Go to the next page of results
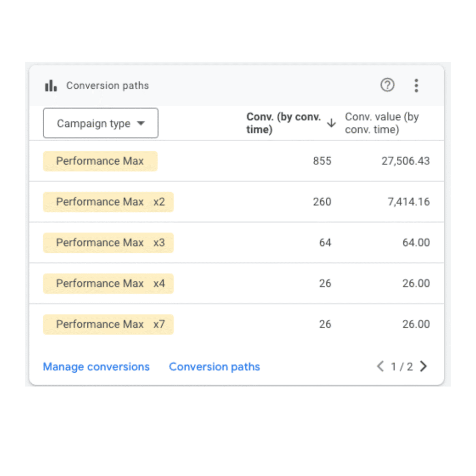Viewport: 476px width, 476px height. point(423,367)
